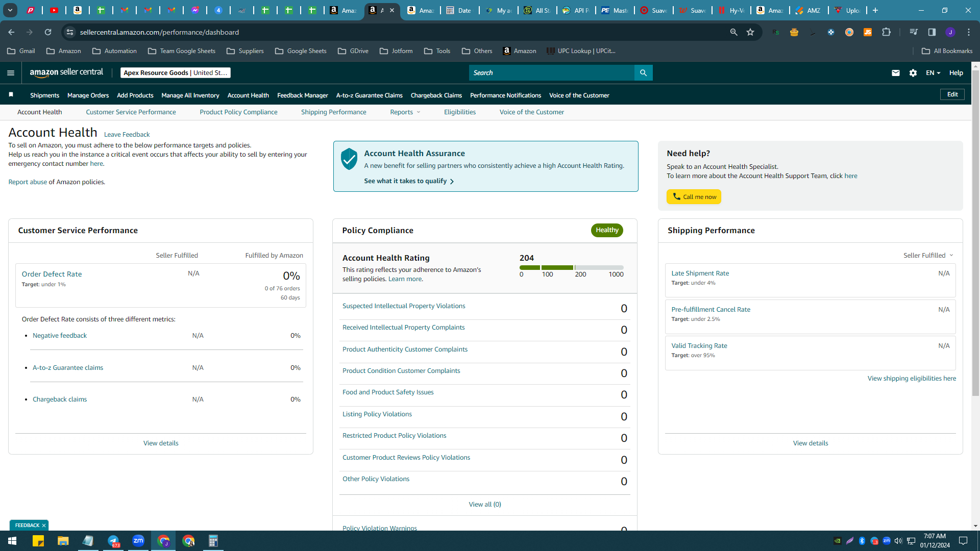Viewport: 980px width, 551px height.
Task: Expand See what it takes to qualify
Action: [x=409, y=181]
